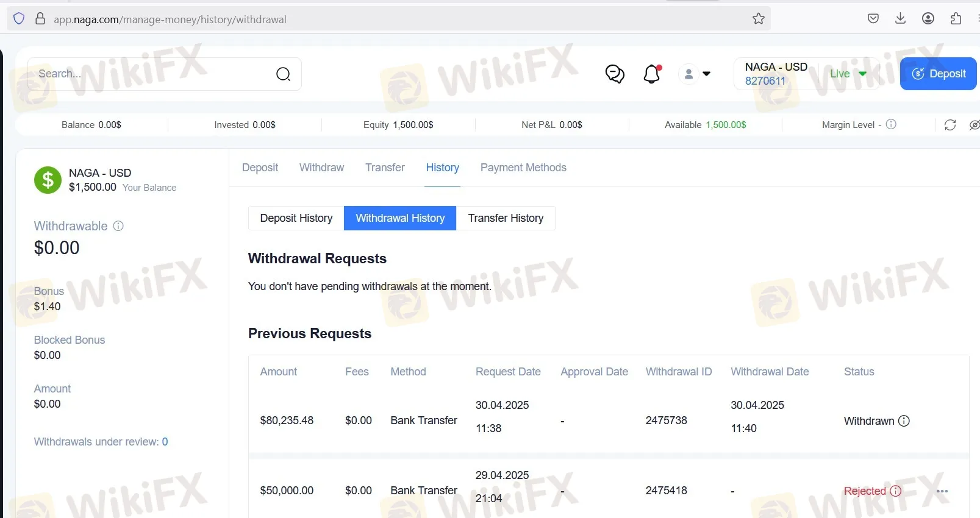This screenshot has height=518, width=980.
Task: Open the Live account mode dropdown
Action: (x=848, y=74)
